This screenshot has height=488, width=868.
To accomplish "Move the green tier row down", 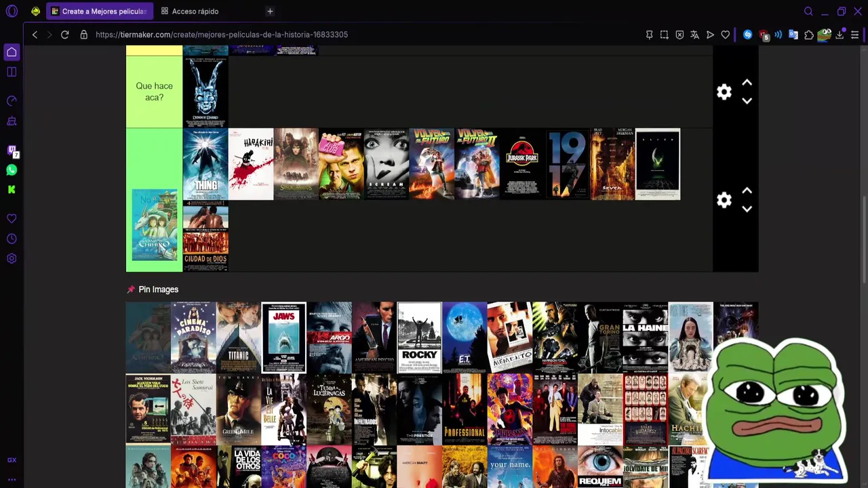I will click(747, 209).
